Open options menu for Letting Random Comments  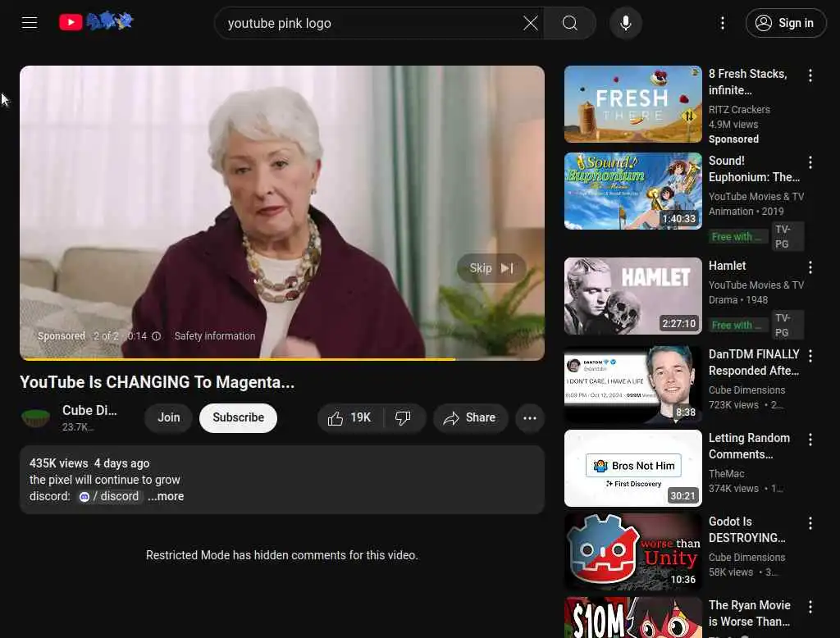[810, 440]
